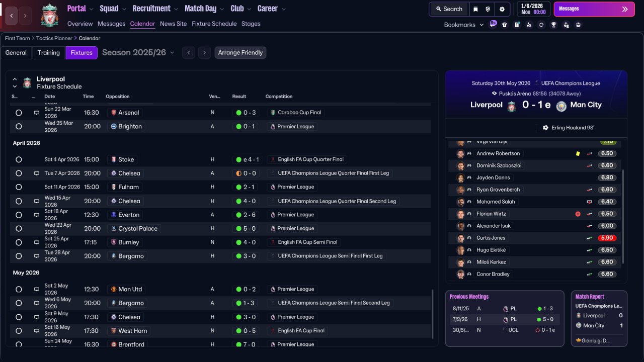Click the tactics board icon in bookmarks bar
The image size is (644, 362).
tap(517, 25)
